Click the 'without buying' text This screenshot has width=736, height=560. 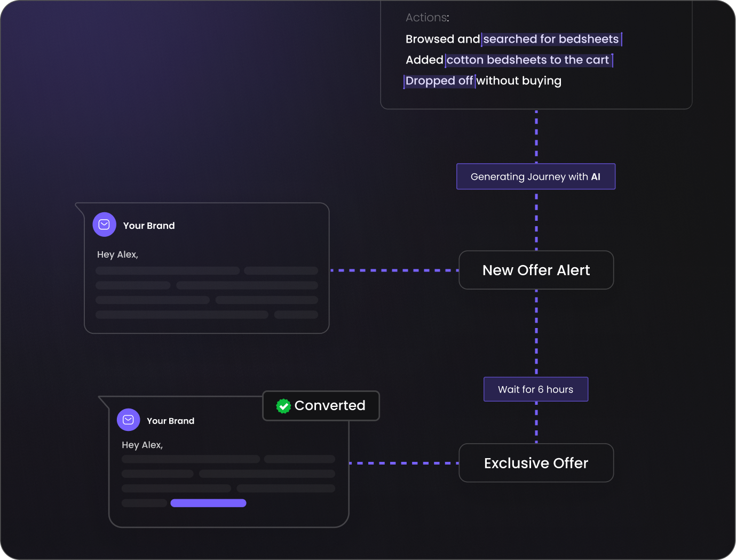click(x=519, y=81)
